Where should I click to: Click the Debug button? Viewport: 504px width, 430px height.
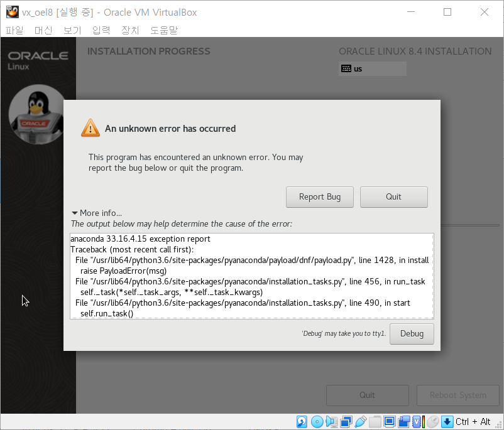click(412, 334)
